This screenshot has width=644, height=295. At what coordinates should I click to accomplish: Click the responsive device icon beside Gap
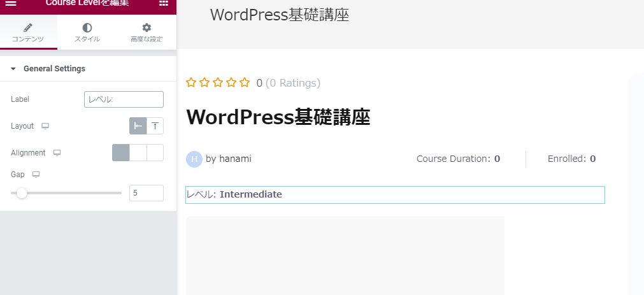36,175
